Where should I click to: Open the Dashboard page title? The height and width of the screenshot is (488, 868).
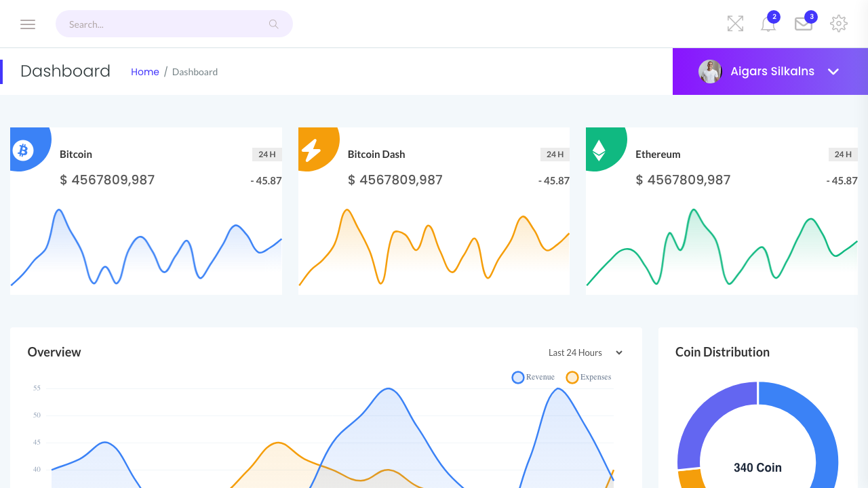pos(65,70)
